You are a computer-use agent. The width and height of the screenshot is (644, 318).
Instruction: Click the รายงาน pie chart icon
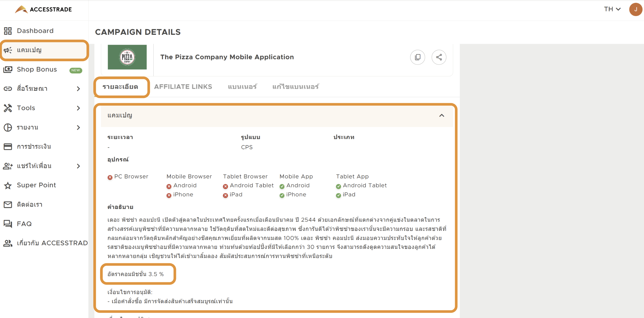[x=8, y=128]
